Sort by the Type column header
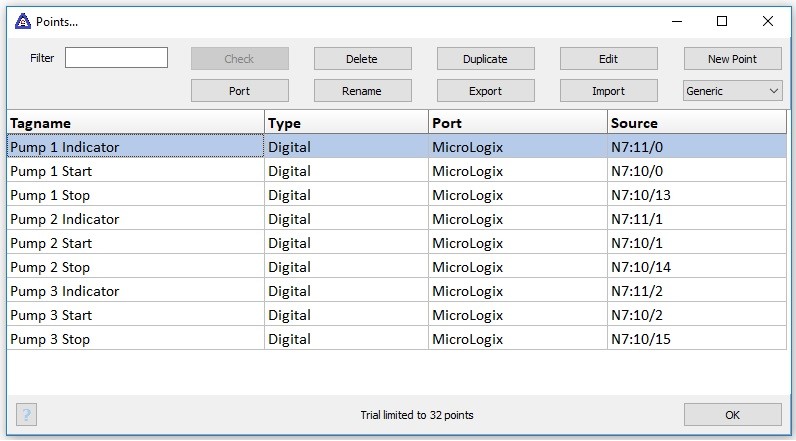Image resolution: width=796 pixels, height=441 pixels. click(346, 123)
